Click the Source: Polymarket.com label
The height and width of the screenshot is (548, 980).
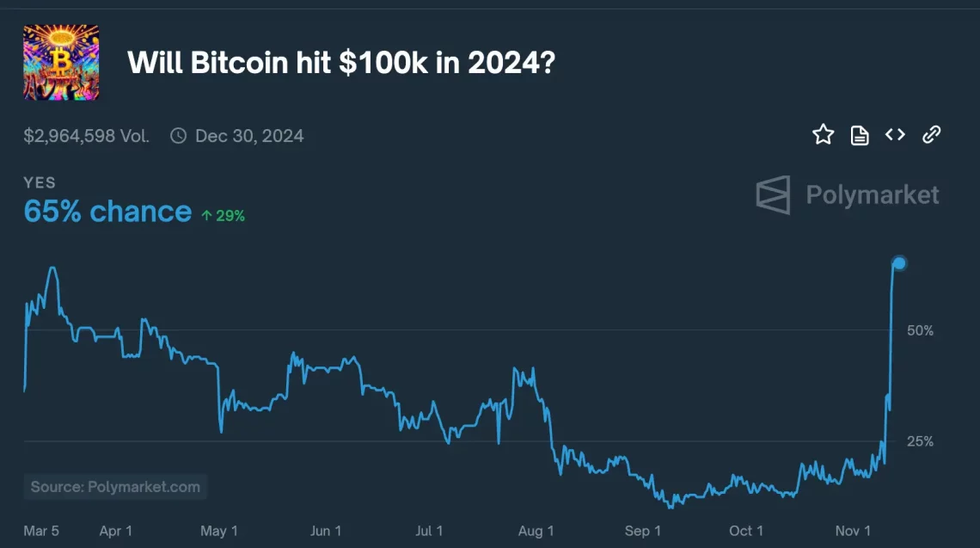pyautogui.click(x=115, y=487)
